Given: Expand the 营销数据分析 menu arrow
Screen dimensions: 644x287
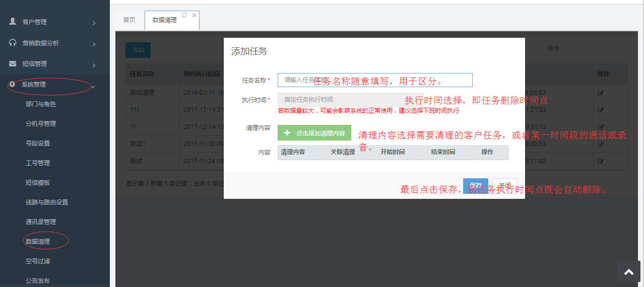Looking at the screenshot, I should point(94,44).
